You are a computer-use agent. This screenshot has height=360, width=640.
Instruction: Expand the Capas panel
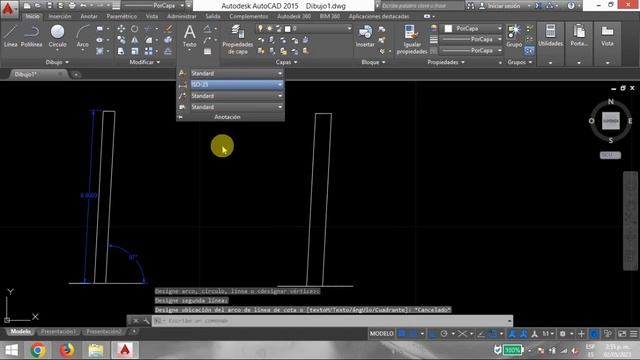tap(286, 62)
